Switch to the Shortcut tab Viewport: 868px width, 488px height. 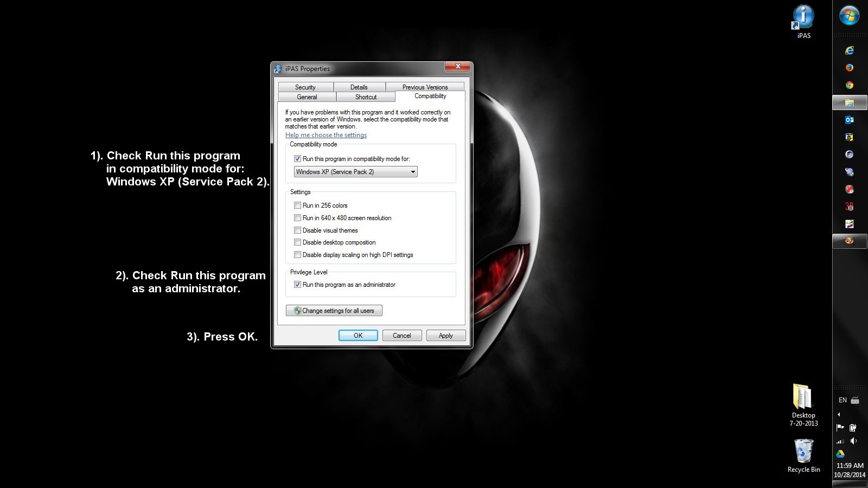pyautogui.click(x=366, y=97)
